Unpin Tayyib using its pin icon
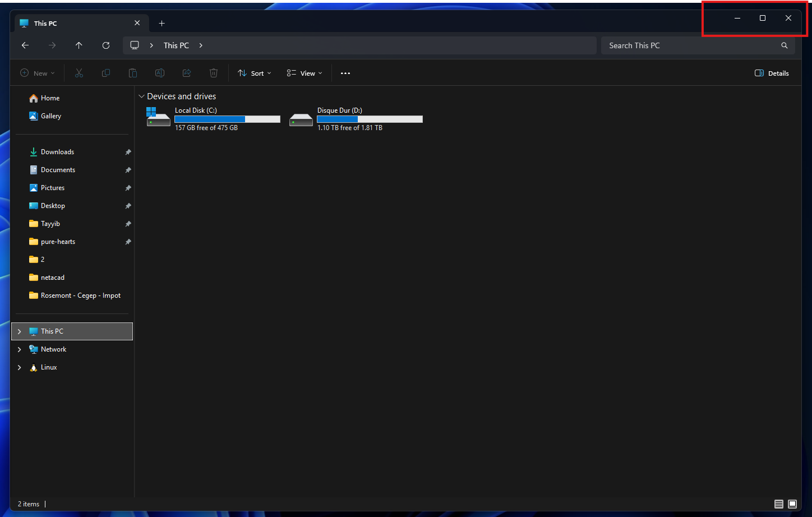 click(128, 224)
